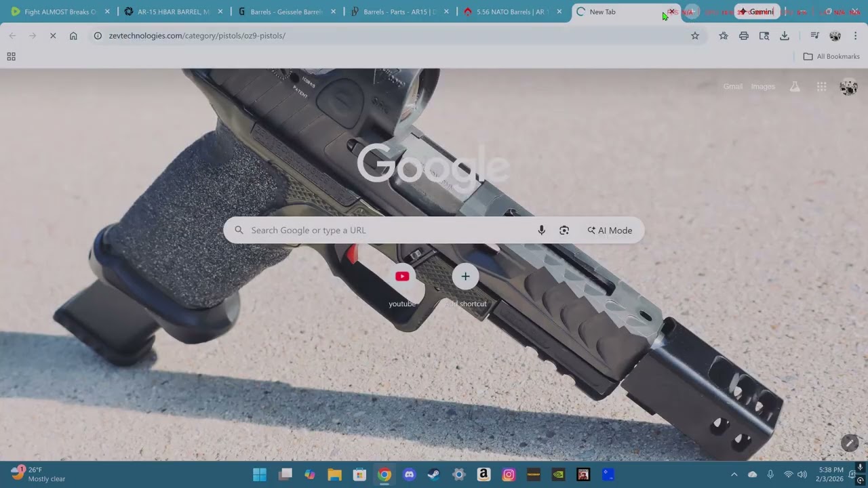This screenshot has width=868, height=488.
Task: Open the Gmail link
Action: click(732, 87)
